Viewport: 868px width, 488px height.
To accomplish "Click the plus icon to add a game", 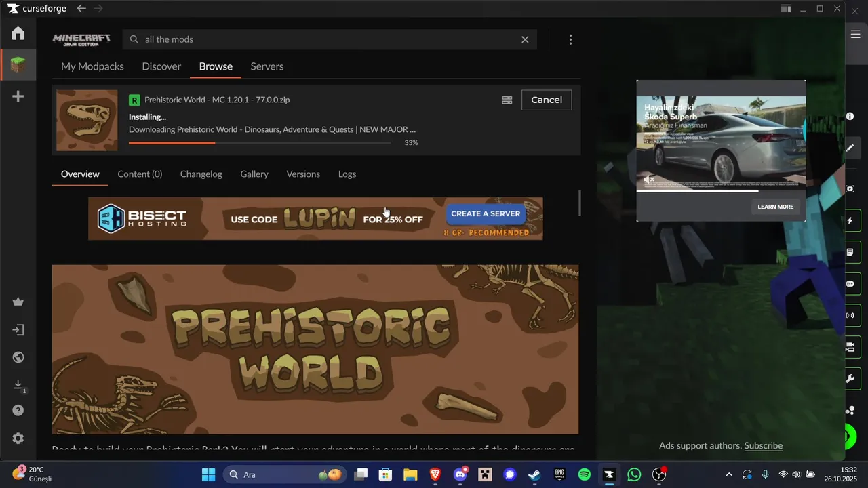I will pos(18,96).
